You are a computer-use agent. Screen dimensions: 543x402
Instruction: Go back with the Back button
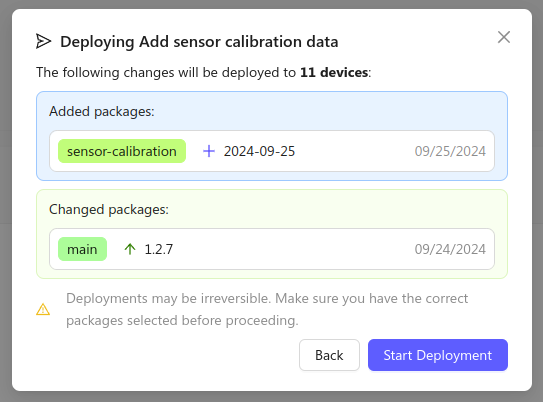click(329, 355)
